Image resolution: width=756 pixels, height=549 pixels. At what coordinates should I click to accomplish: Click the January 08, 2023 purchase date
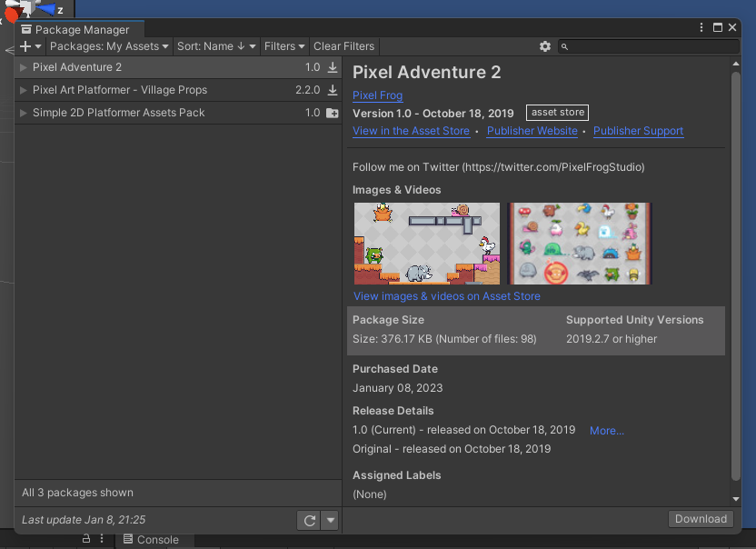pyautogui.click(x=397, y=388)
